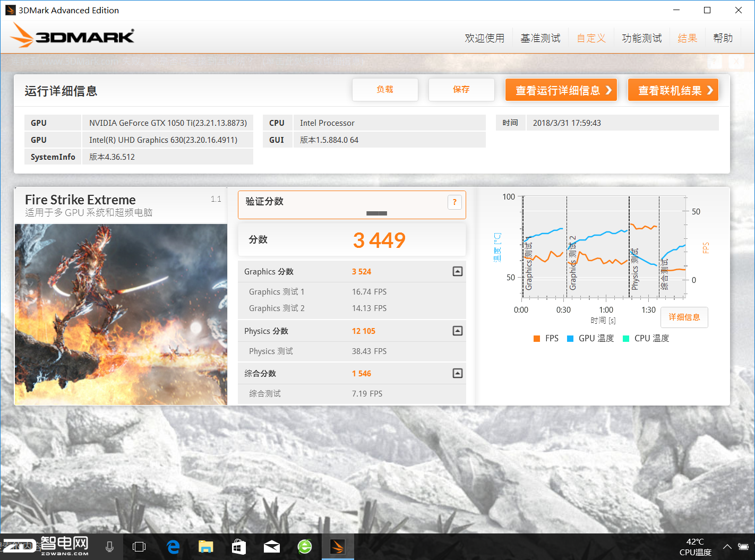Click the Graphics score 3 524

tap(362, 272)
